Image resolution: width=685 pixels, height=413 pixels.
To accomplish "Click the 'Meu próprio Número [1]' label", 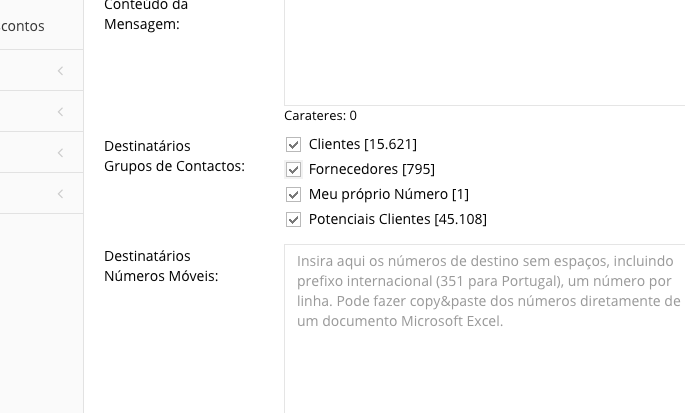I will click(x=389, y=194).
